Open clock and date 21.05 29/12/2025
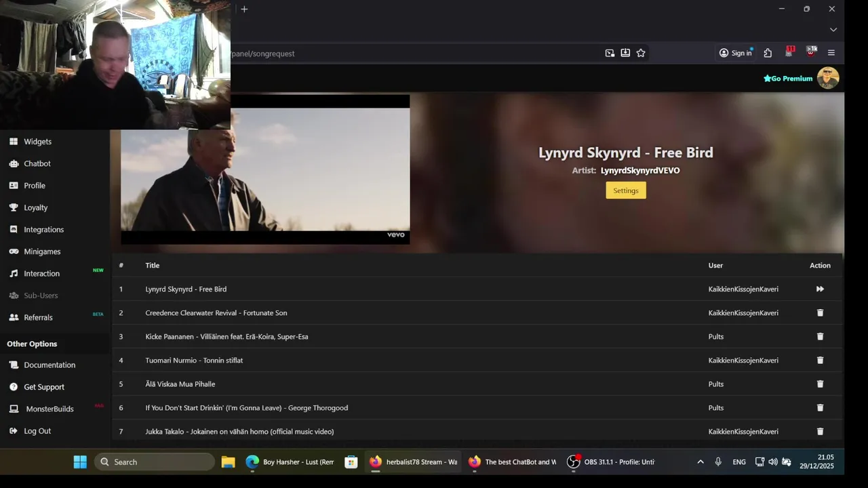Viewport: 868px width, 488px height. pos(816,462)
